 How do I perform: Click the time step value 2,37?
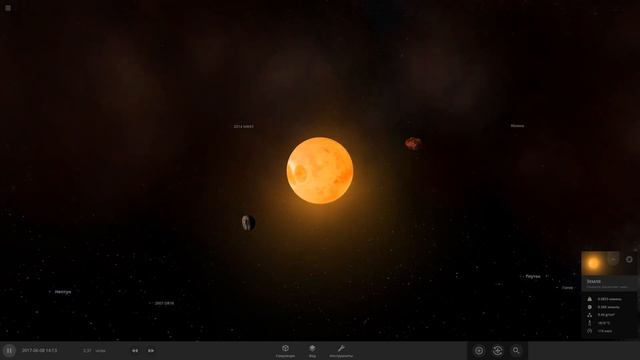(87, 351)
